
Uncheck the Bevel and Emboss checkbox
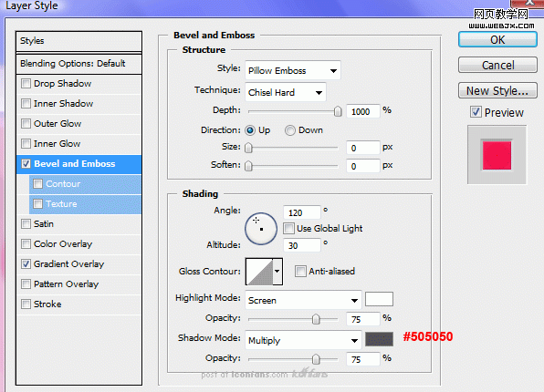pos(26,163)
